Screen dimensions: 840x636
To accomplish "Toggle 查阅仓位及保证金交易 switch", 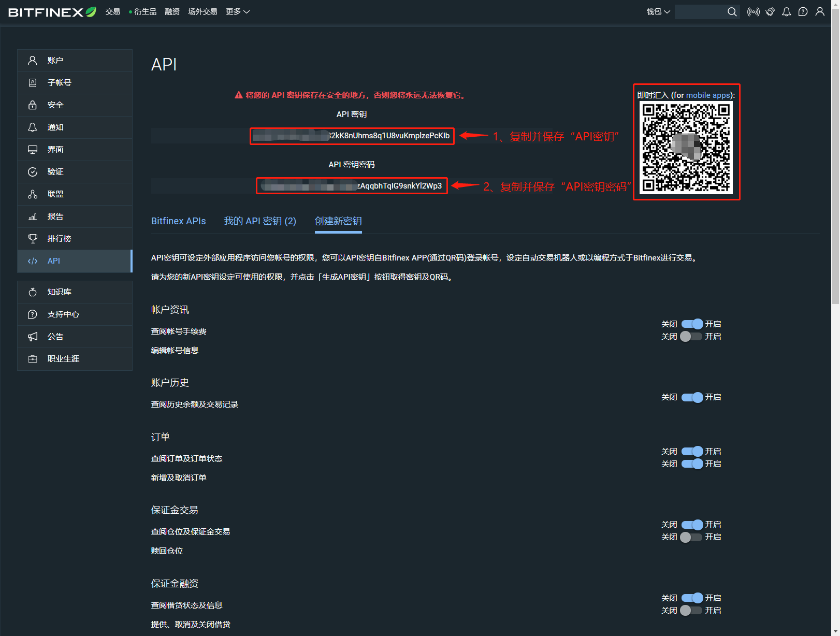I will [x=692, y=525].
